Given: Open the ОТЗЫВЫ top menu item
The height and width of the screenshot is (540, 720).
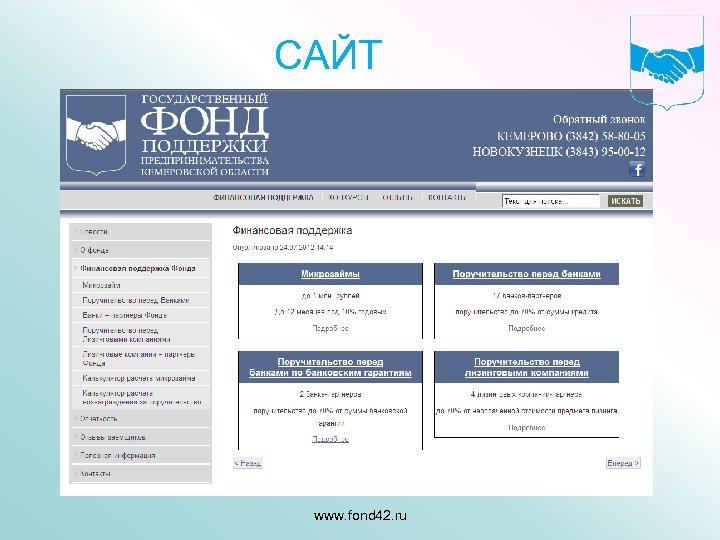Looking at the screenshot, I should (x=398, y=197).
